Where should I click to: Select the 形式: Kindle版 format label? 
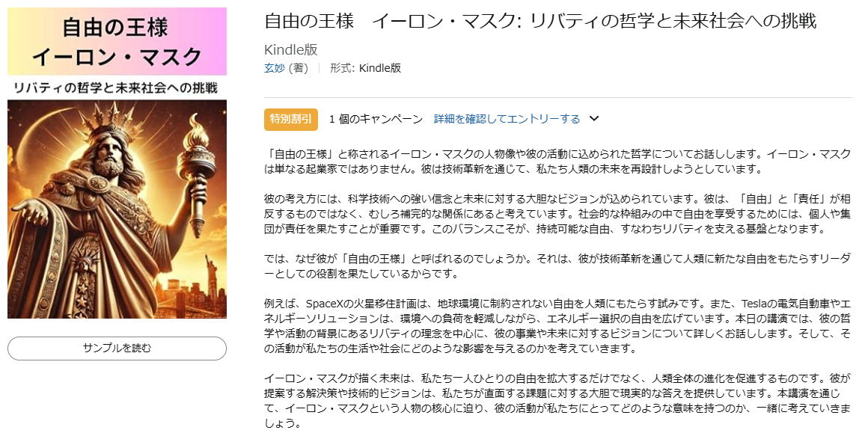365,68
